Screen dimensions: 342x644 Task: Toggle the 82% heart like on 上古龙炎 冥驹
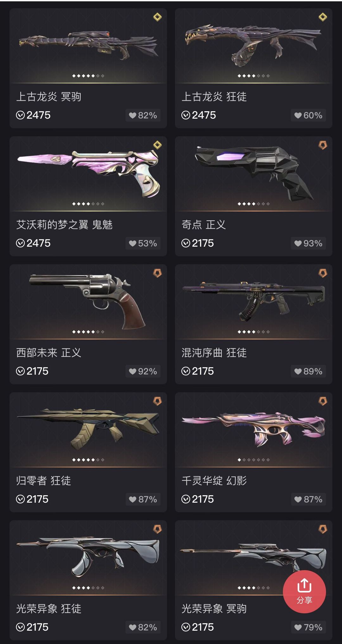tap(143, 115)
